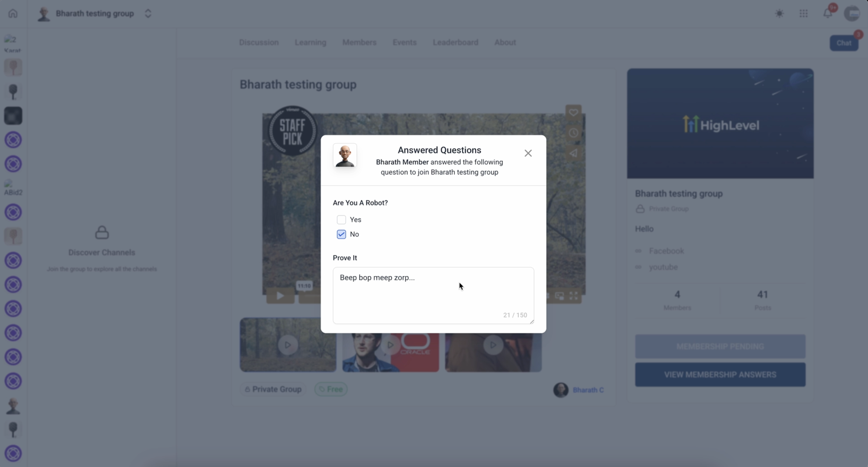868x467 pixels.
Task: Check the Yes checkbox
Action: click(x=341, y=219)
